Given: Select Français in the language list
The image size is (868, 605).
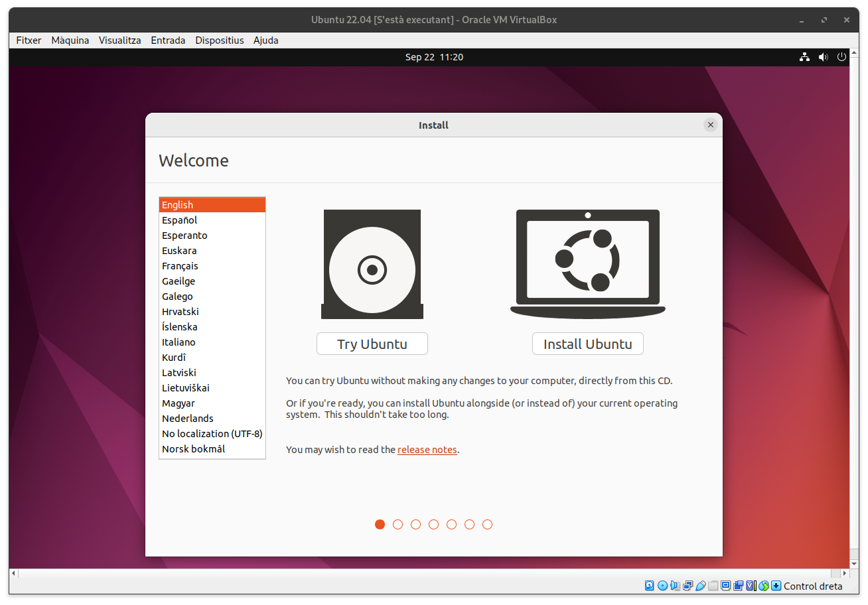Looking at the screenshot, I should tap(180, 266).
